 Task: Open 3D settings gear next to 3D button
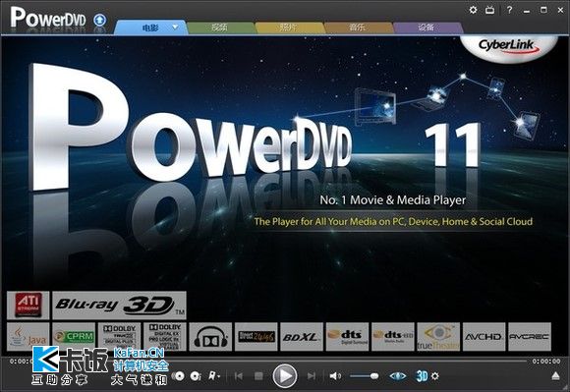[435, 376]
